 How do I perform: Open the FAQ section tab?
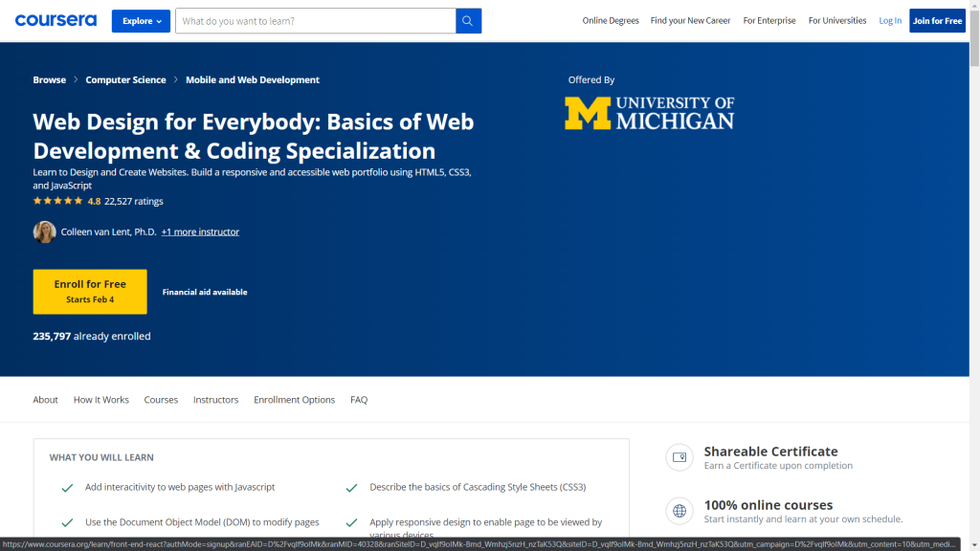358,399
